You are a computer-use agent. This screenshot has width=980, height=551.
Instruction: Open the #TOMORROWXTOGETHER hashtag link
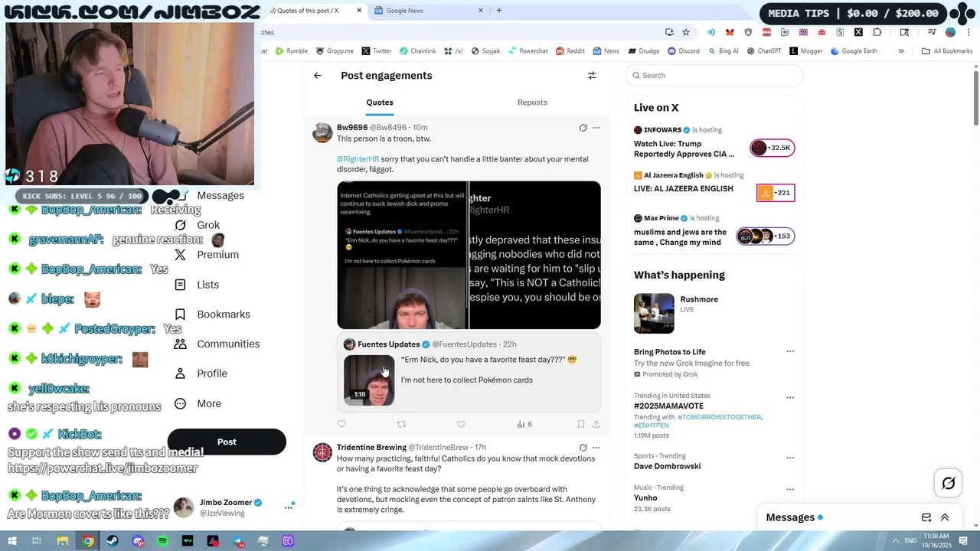click(x=719, y=417)
